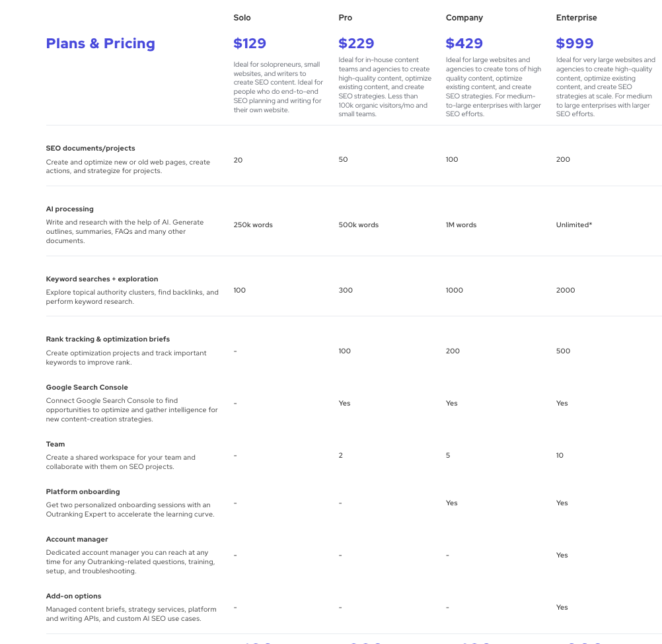Screen dimensions: 662x644
Task: Click the $429 Company price
Action: [464, 44]
